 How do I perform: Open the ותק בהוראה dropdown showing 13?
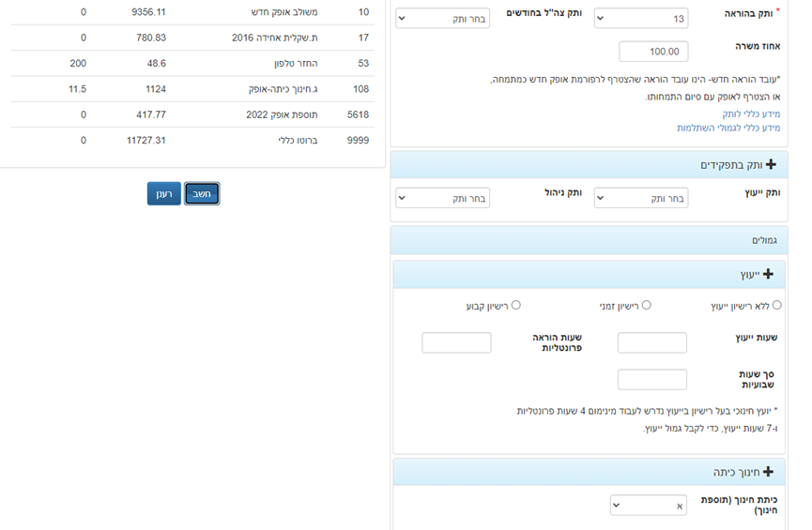coord(641,19)
